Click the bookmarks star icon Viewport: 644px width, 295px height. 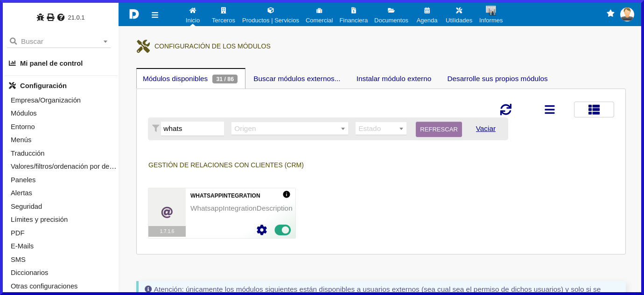pyautogui.click(x=610, y=14)
